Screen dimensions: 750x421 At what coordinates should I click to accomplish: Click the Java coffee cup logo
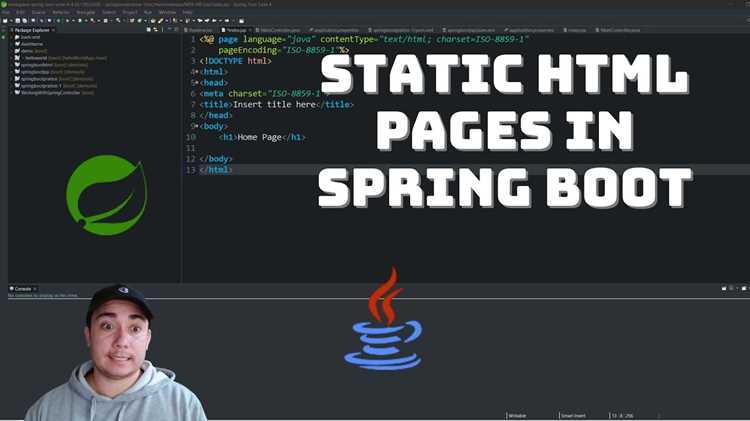pos(384,319)
